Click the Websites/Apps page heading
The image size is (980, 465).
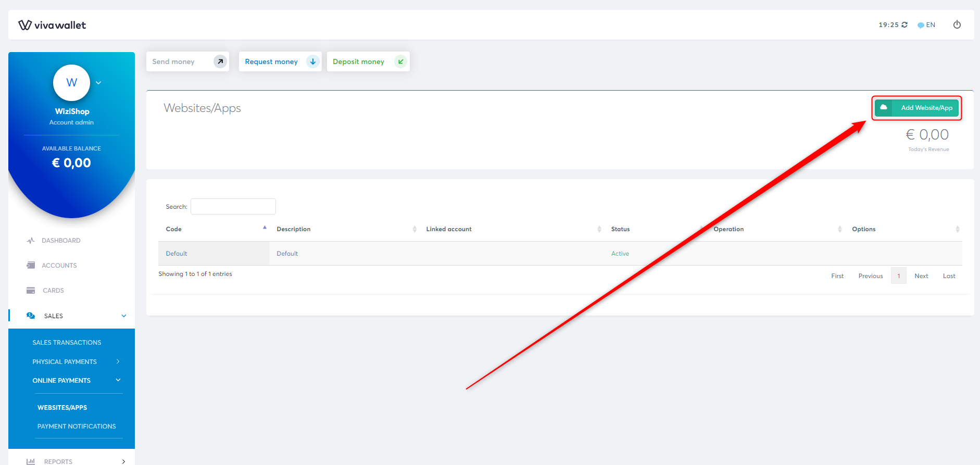(202, 108)
